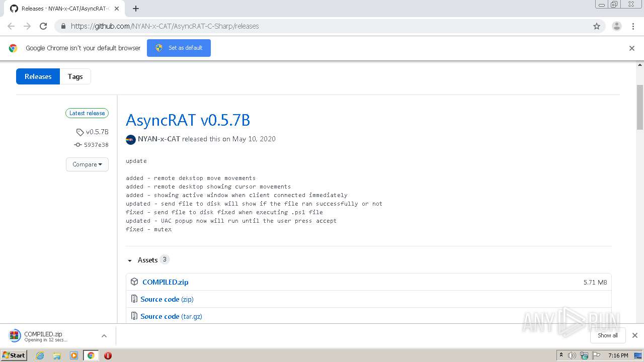The image size is (644, 362).
Task: Show hidden system tray icons
Action: 561,355
